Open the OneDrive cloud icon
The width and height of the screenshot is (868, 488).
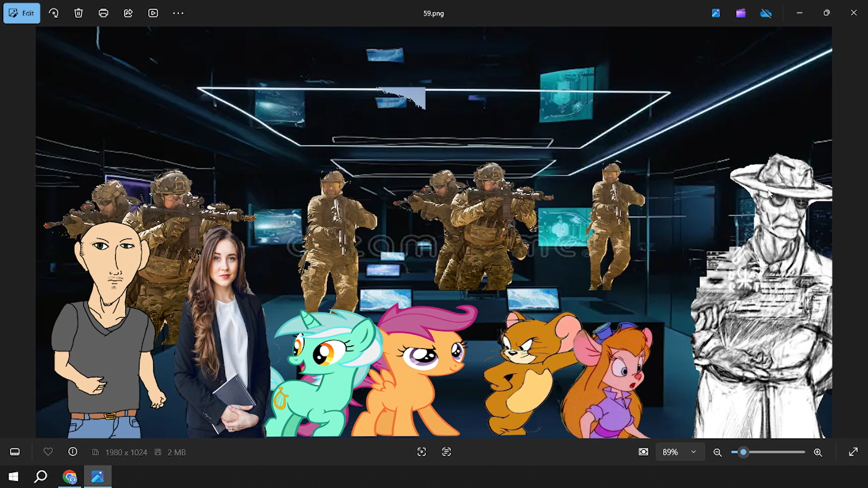point(766,13)
